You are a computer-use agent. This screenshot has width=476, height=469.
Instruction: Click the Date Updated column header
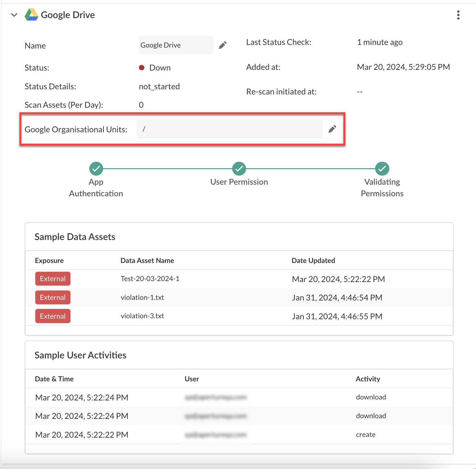313,261
